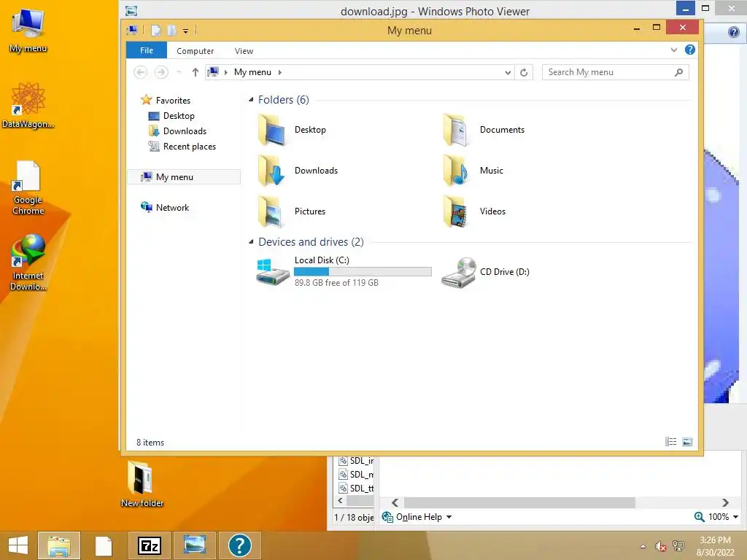The width and height of the screenshot is (747, 560).
Task: Click the Local Disk (C:) capacity bar
Action: (x=363, y=271)
